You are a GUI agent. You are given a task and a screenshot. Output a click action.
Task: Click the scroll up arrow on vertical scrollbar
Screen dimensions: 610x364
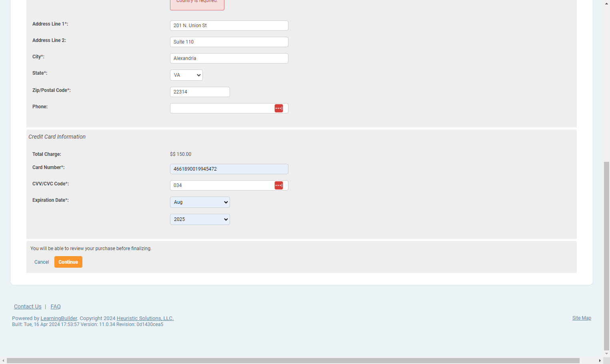point(607,3)
